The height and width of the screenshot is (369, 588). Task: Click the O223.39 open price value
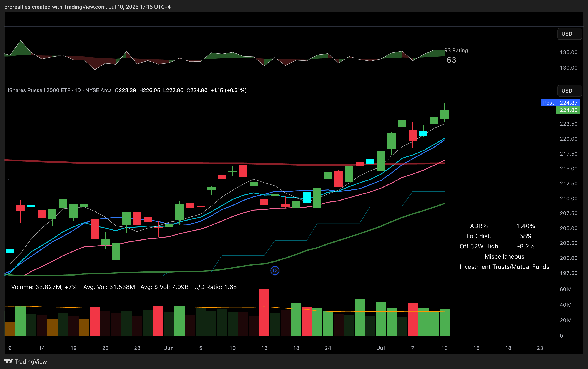point(125,90)
